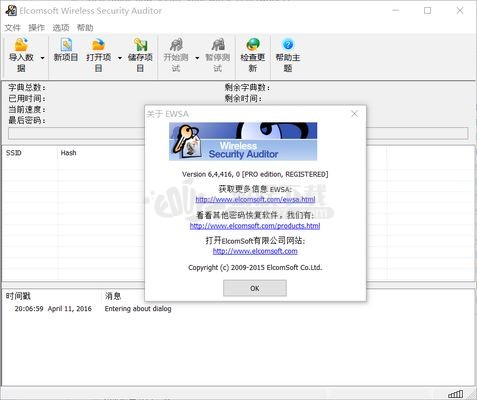Open the Import Data dropdown arrow

tap(42, 58)
